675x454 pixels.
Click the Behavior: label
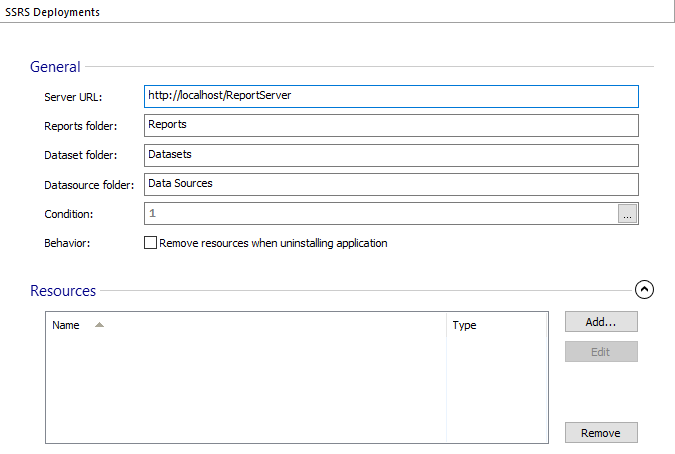(67, 243)
